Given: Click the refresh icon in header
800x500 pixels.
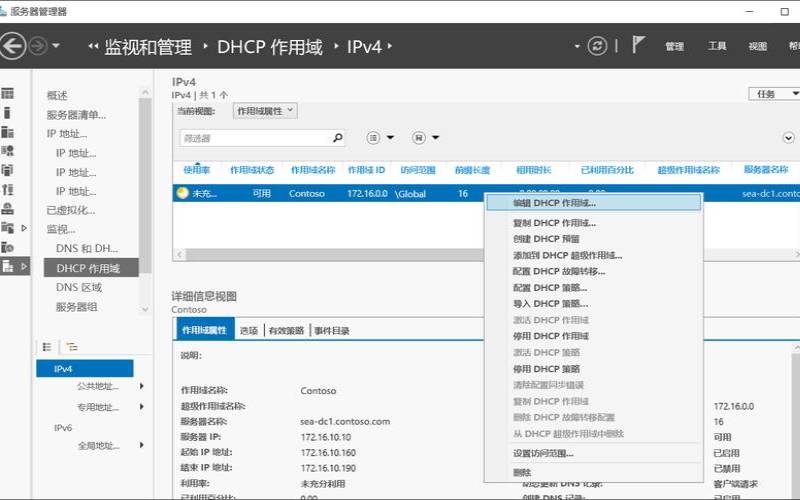Looking at the screenshot, I should tap(598, 46).
